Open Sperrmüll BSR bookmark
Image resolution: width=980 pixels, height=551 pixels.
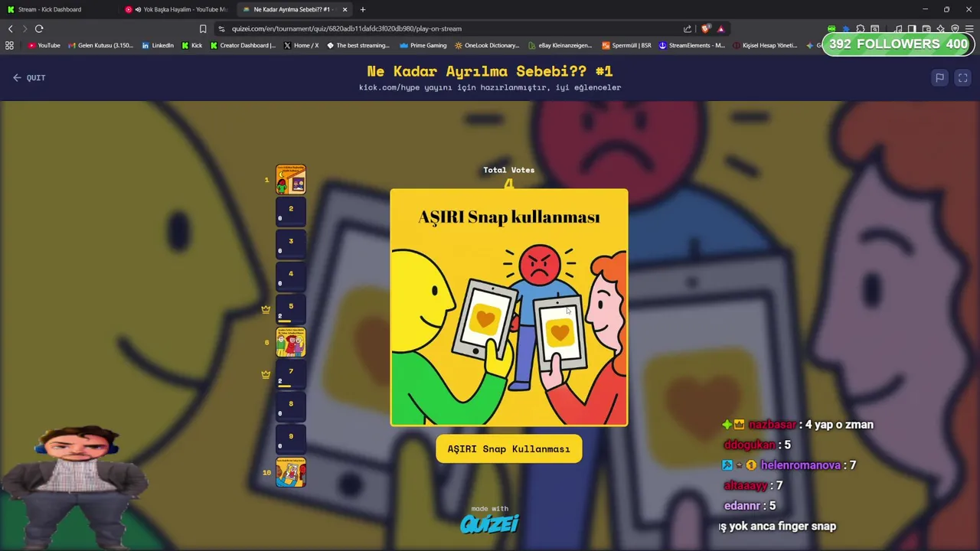(x=627, y=45)
